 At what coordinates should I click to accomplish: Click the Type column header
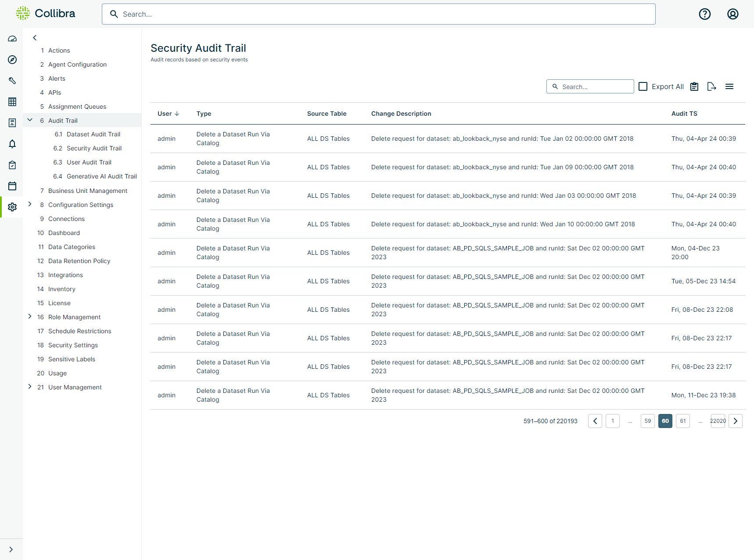coord(204,114)
